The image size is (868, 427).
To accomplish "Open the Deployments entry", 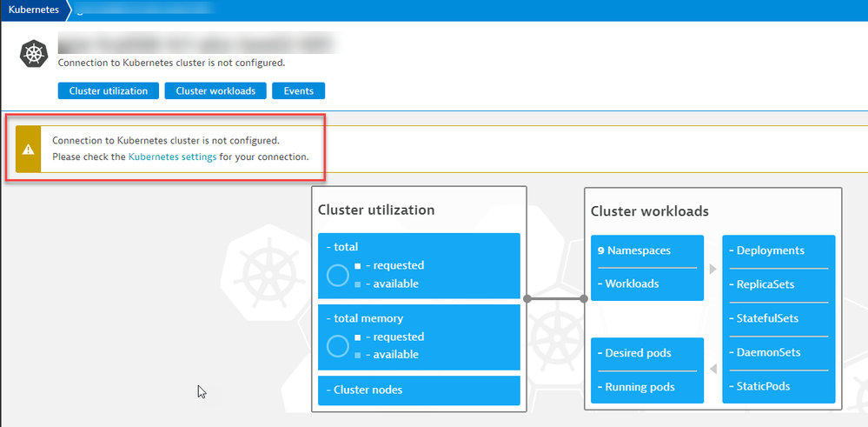I will [x=770, y=250].
